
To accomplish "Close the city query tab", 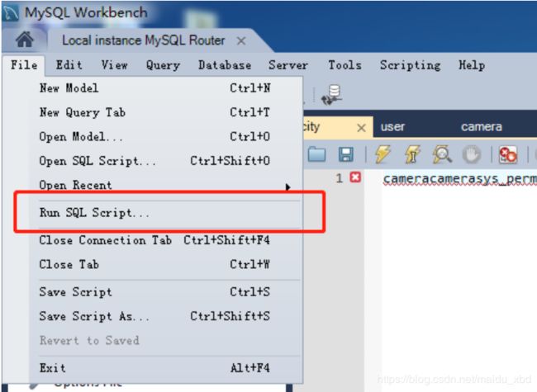I will (361, 128).
